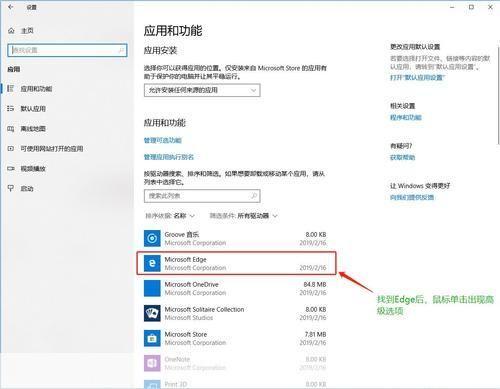Go to 主页 home page
500x389 pixels.
27,31
